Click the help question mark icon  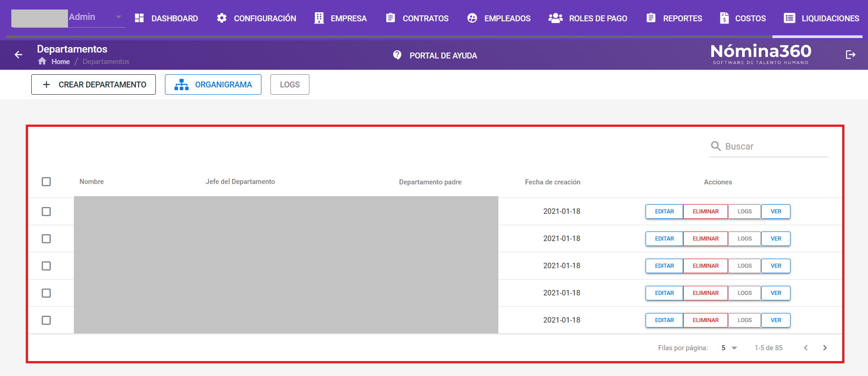(x=397, y=55)
